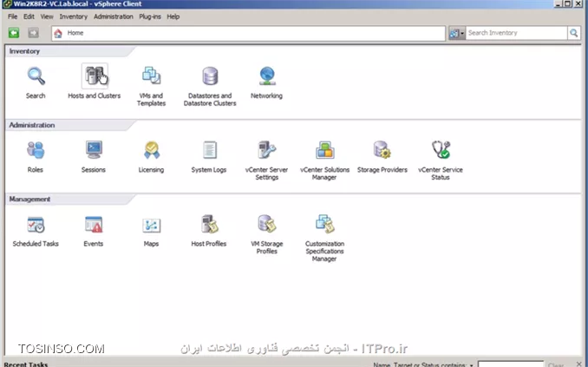This screenshot has height=367, width=588.
Task: Open the Networking inventory view
Action: click(267, 76)
